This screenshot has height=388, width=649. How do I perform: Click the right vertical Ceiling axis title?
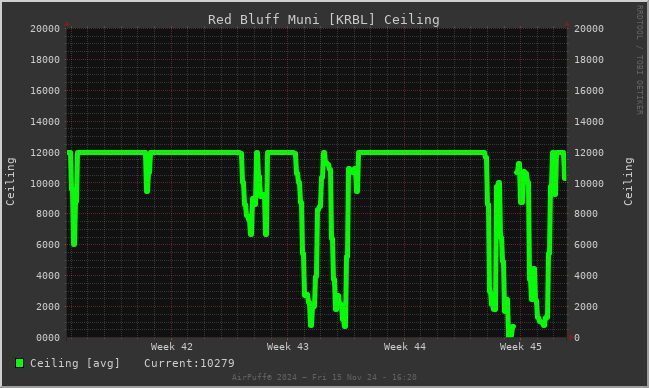pos(628,181)
